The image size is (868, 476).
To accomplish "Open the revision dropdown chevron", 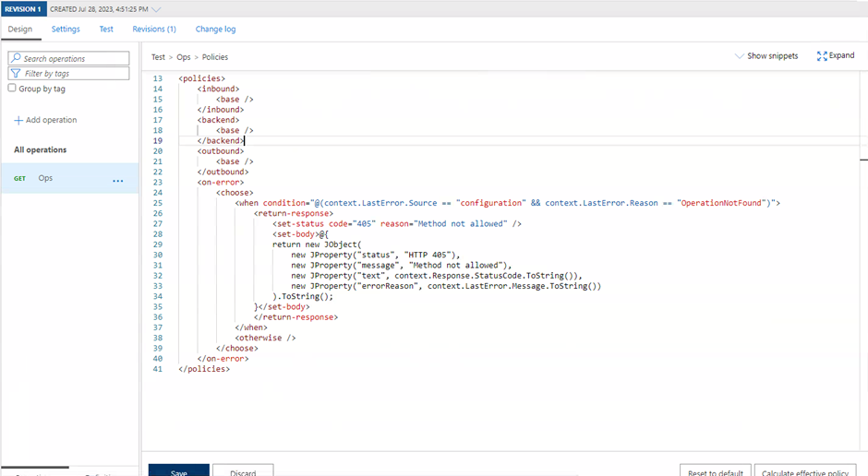I will tap(157, 9).
